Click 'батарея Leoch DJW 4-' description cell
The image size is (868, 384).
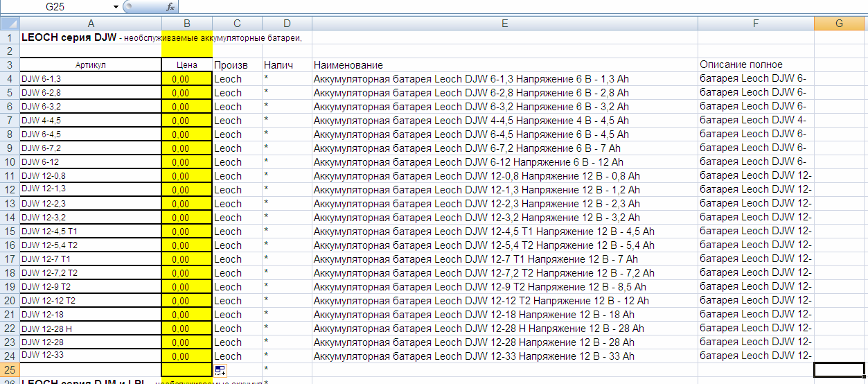coord(756,121)
